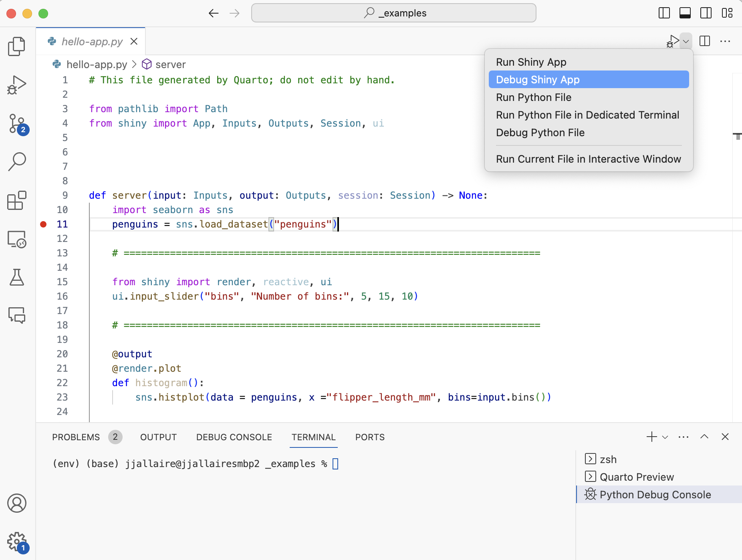Open the Accounts icon in the activity bar
Image resolution: width=742 pixels, height=560 pixels.
(x=16, y=504)
